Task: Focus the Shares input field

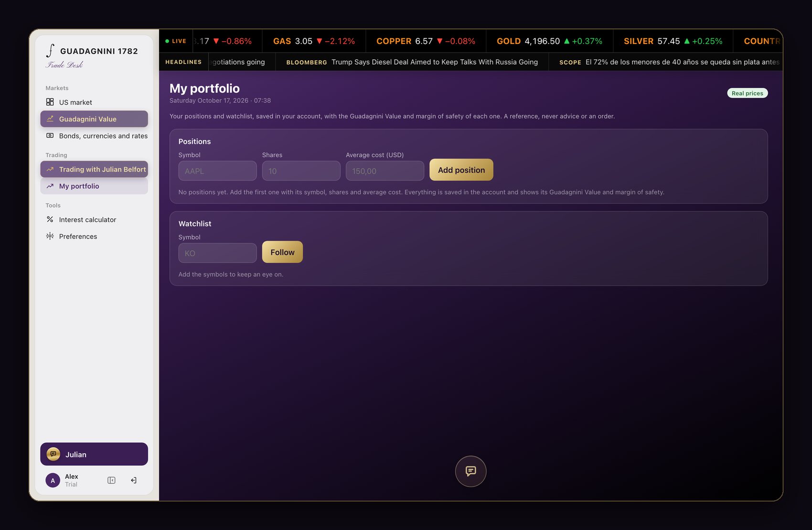Action: click(x=301, y=171)
